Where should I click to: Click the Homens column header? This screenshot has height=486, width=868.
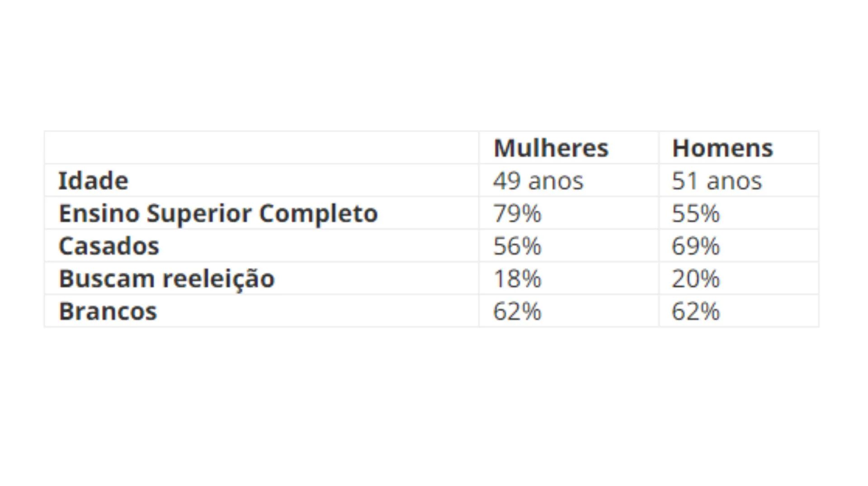pyautogui.click(x=722, y=148)
